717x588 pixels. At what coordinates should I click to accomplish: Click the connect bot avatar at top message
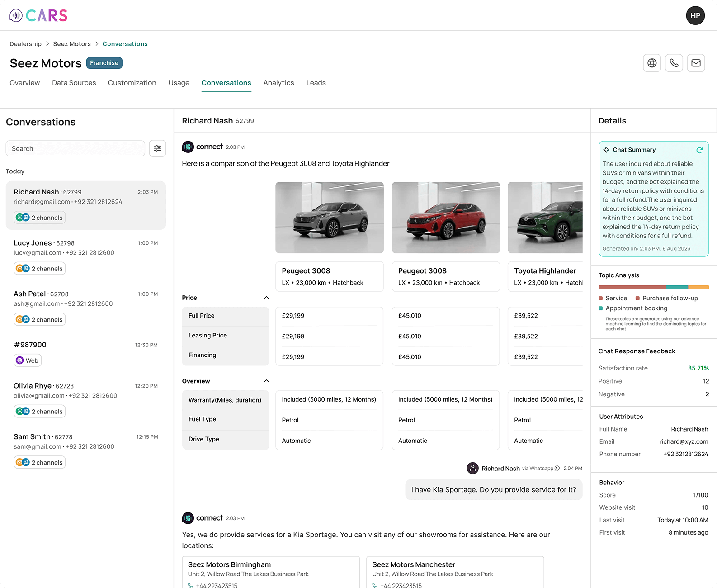(188, 147)
